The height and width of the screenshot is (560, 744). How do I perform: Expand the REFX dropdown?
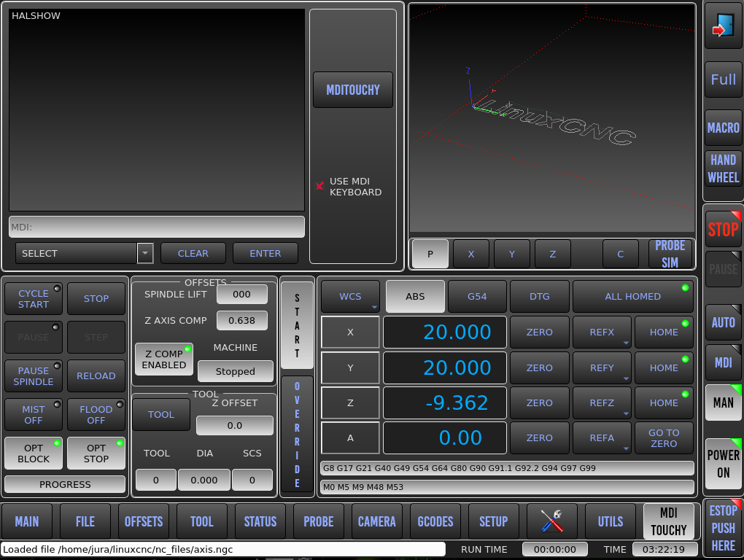pyautogui.click(x=602, y=332)
